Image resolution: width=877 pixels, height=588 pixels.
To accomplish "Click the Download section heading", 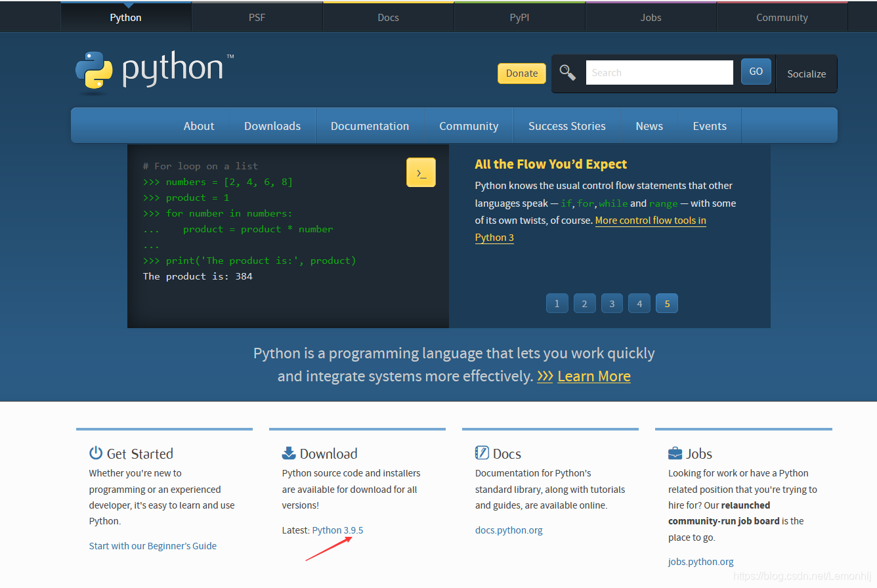I will [329, 453].
